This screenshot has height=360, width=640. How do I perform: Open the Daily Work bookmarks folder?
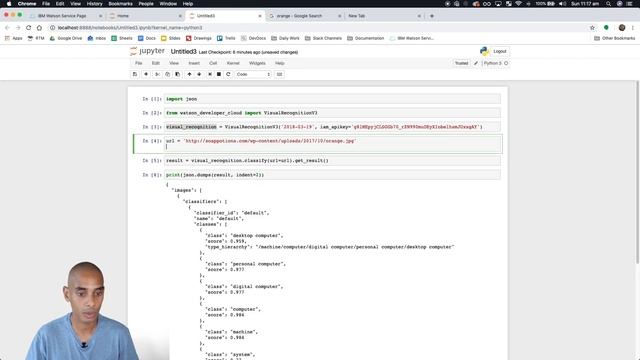[285, 38]
